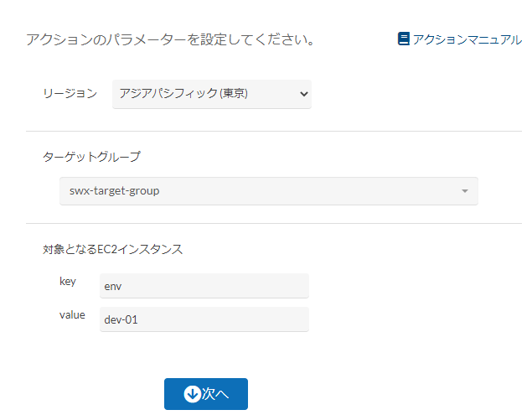Click the book icon beside アクションマニュアル
532x415 pixels.
coord(404,39)
